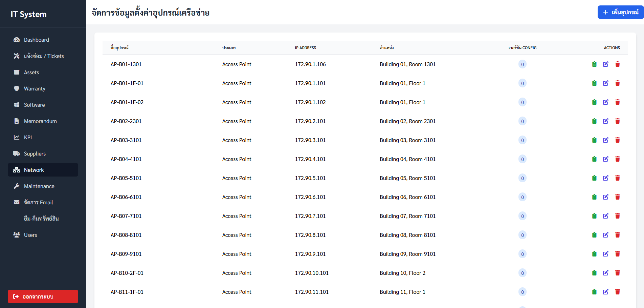Open Assets in the sidebar
The image size is (644, 308).
43,72
